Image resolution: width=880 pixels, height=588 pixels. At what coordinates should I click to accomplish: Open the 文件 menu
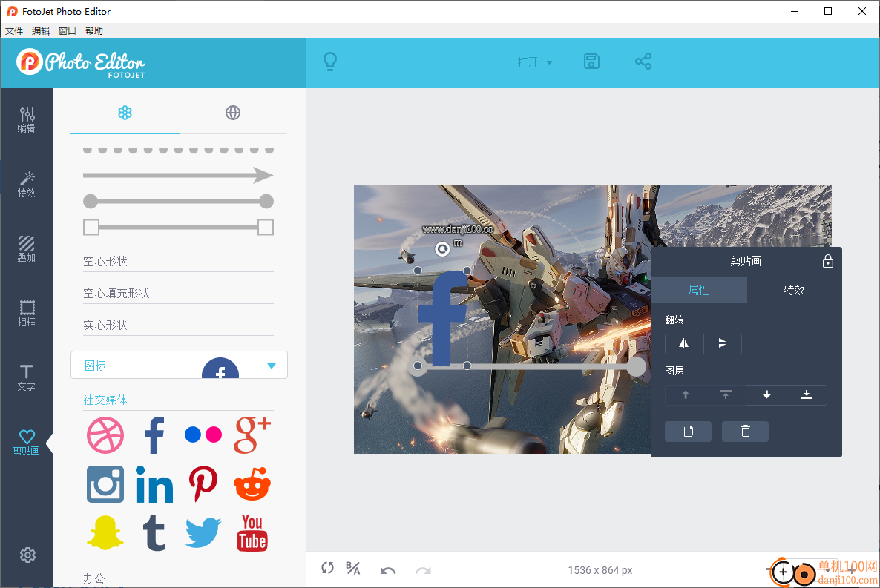click(x=14, y=31)
